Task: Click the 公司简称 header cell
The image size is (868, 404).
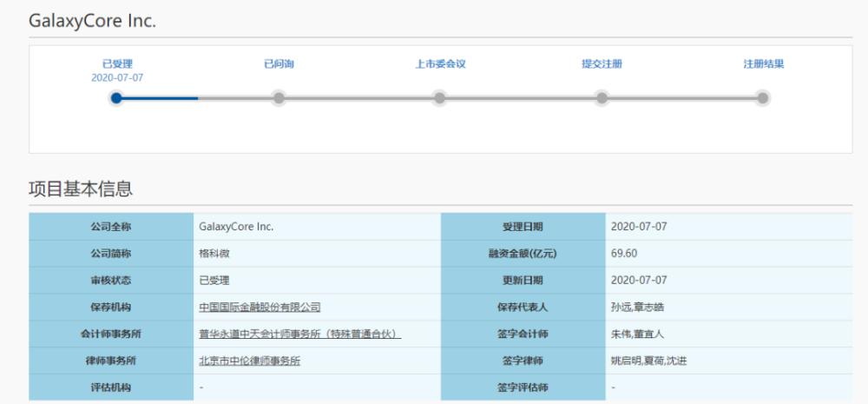Action: coord(111,254)
